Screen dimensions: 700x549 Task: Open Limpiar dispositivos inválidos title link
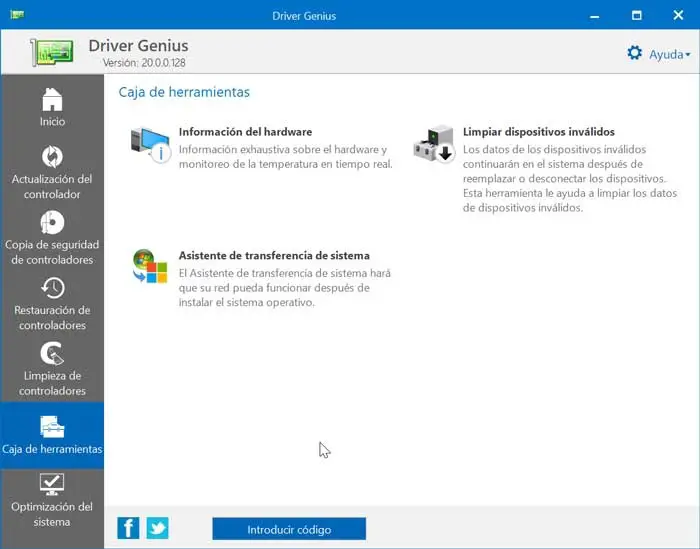point(539,132)
